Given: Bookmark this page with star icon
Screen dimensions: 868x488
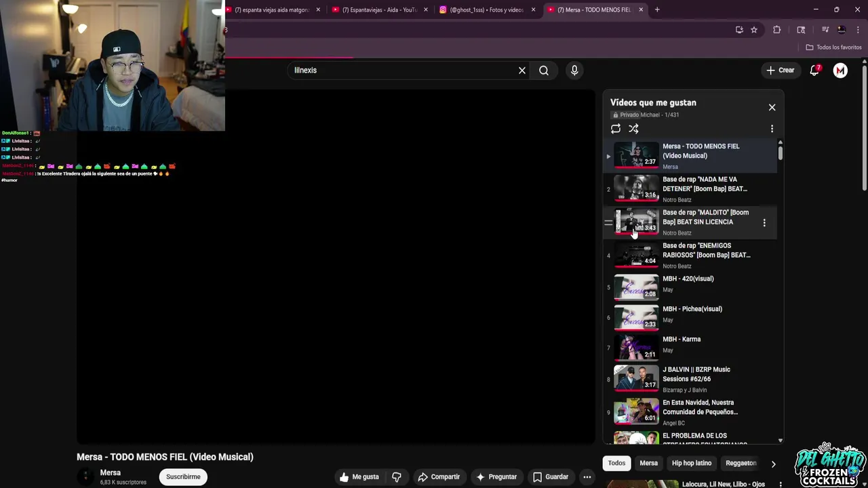Looking at the screenshot, I should [x=754, y=30].
